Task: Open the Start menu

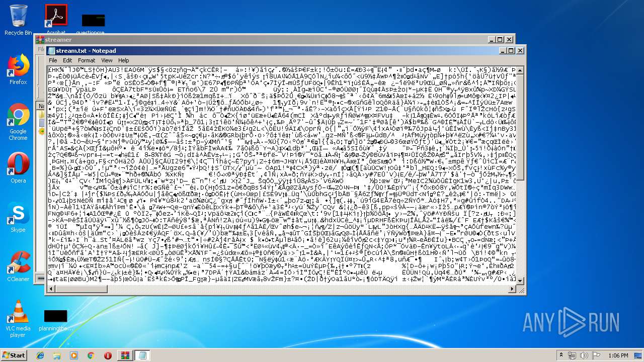Action: tap(14, 355)
